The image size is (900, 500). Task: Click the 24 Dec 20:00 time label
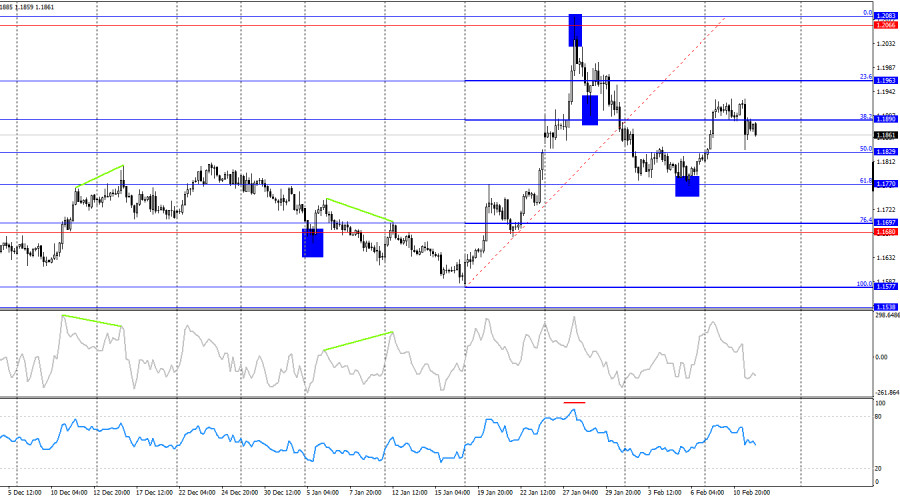239,493
